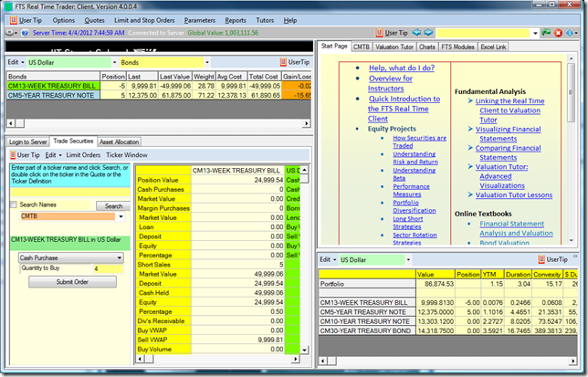Switch to the Login to Server tab

point(28,142)
